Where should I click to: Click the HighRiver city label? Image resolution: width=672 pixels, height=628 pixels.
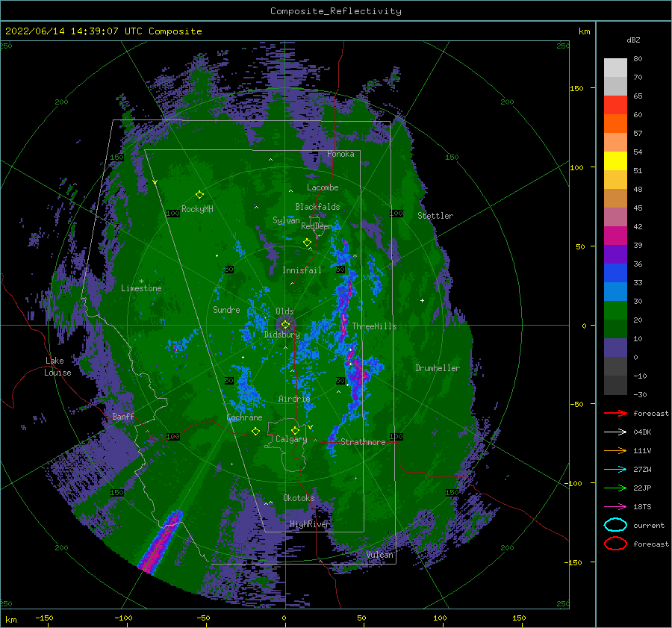[x=310, y=524]
